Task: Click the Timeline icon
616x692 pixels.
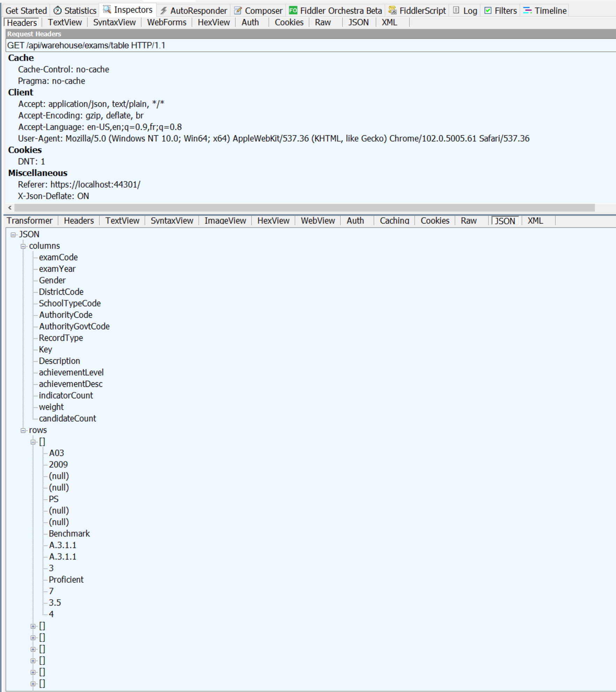Action: (527, 10)
